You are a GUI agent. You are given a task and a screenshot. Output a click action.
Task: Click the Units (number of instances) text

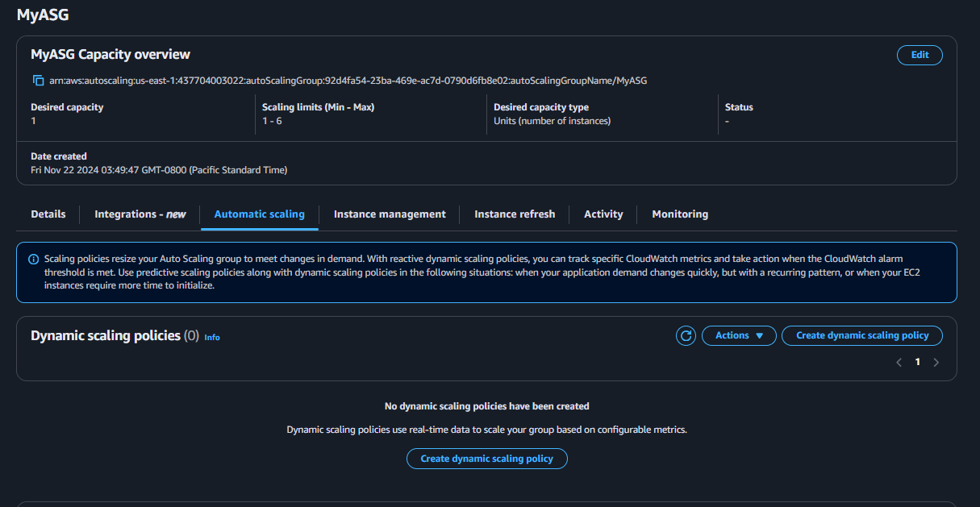pyautogui.click(x=552, y=121)
